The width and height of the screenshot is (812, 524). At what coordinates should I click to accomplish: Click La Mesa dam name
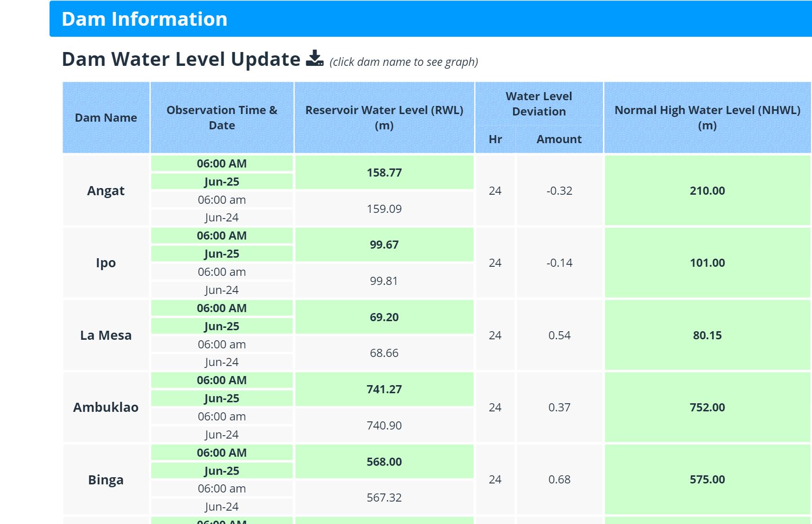pyautogui.click(x=105, y=335)
